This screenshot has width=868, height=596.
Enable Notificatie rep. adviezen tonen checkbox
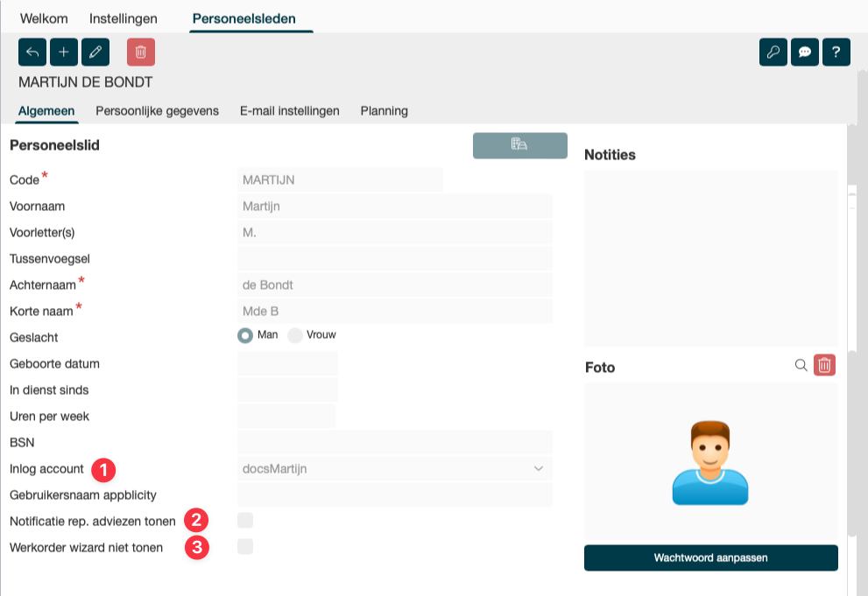click(x=245, y=521)
